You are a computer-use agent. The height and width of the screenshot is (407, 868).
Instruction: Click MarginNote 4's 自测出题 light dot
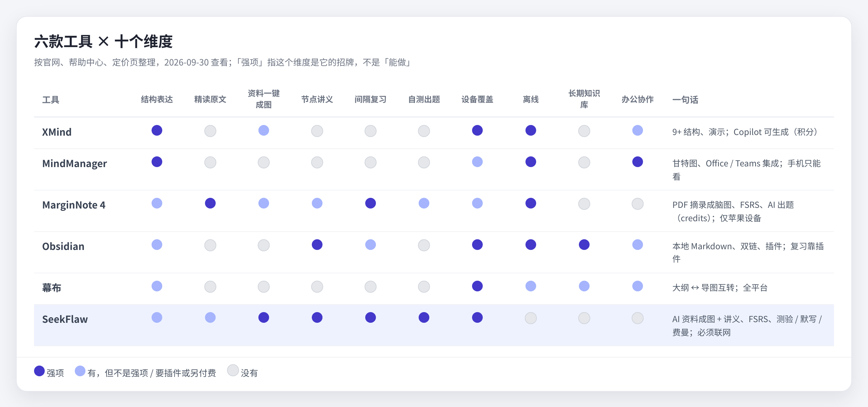424,204
